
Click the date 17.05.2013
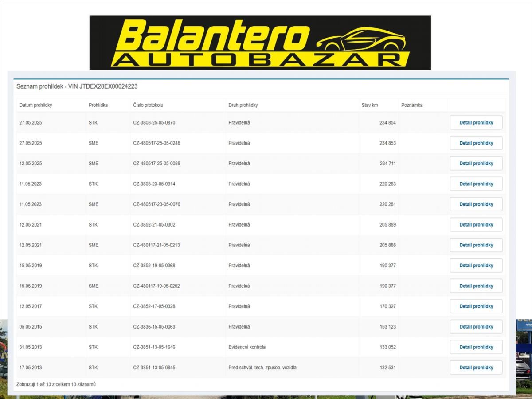[x=30, y=367]
